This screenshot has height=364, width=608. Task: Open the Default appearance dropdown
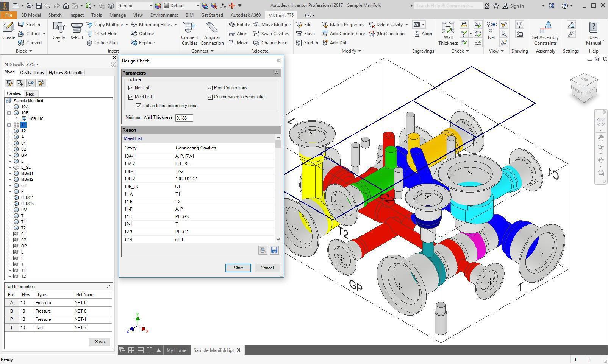(x=197, y=6)
